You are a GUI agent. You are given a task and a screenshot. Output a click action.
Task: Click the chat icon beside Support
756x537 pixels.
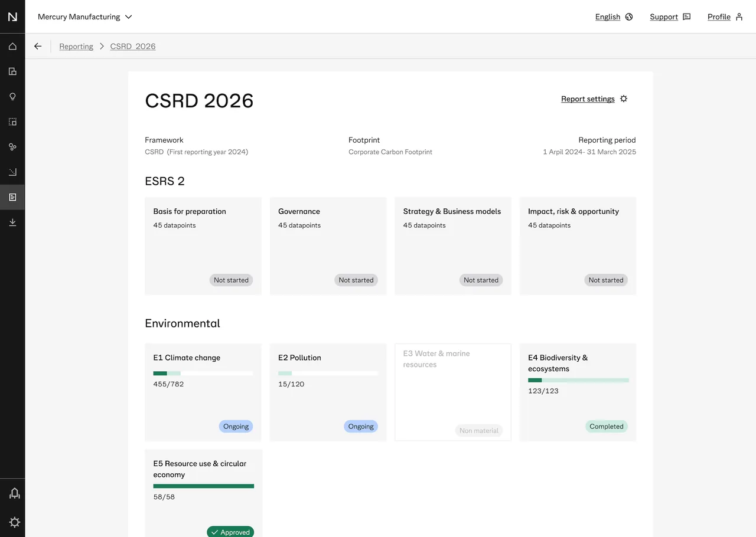coord(686,17)
